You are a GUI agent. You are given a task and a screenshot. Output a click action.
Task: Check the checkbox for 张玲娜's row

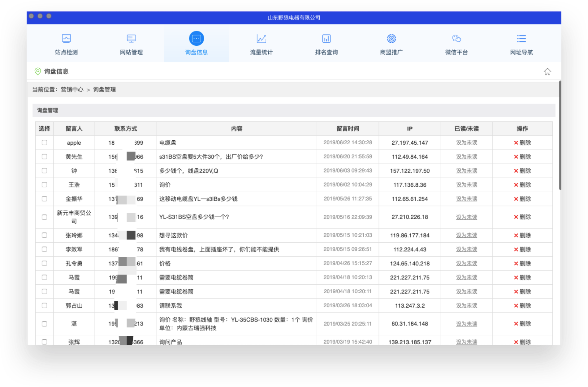pyautogui.click(x=44, y=235)
